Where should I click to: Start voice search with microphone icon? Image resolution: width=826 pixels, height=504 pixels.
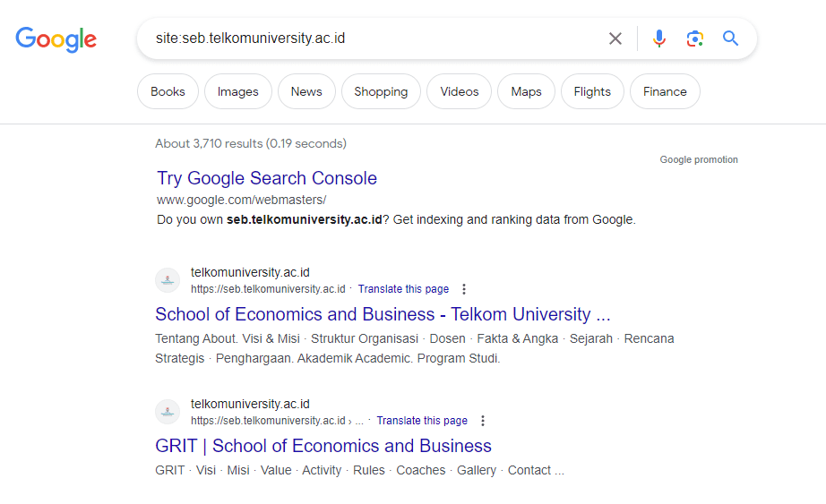point(658,38)
